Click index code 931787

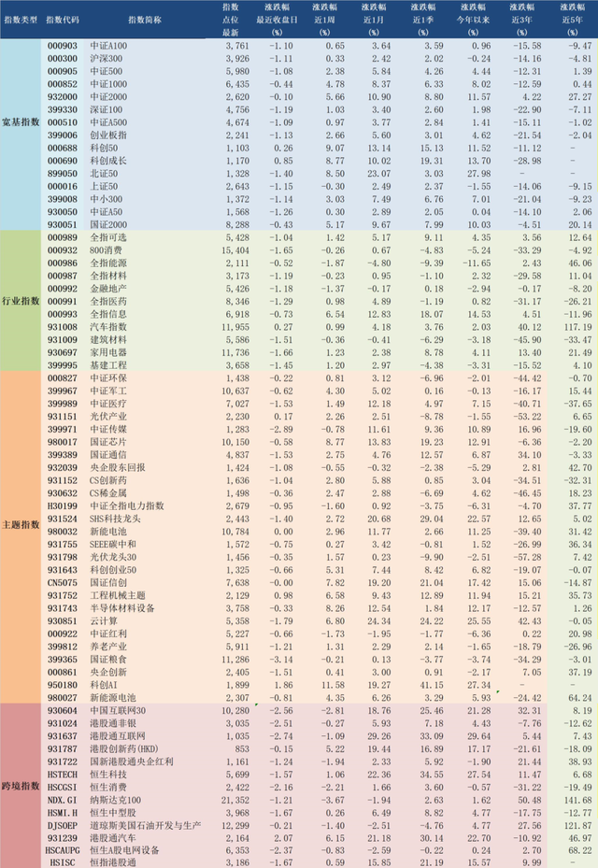tap(62, 749)
